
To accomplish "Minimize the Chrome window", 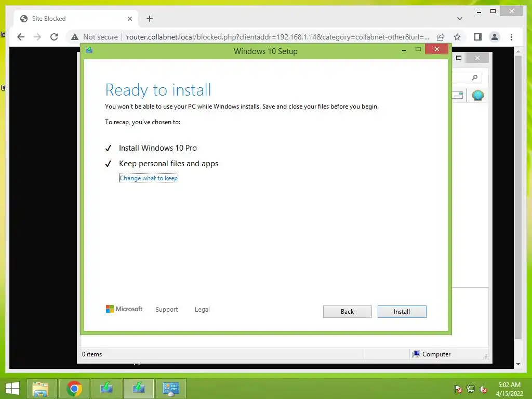I will pos(478,11).
